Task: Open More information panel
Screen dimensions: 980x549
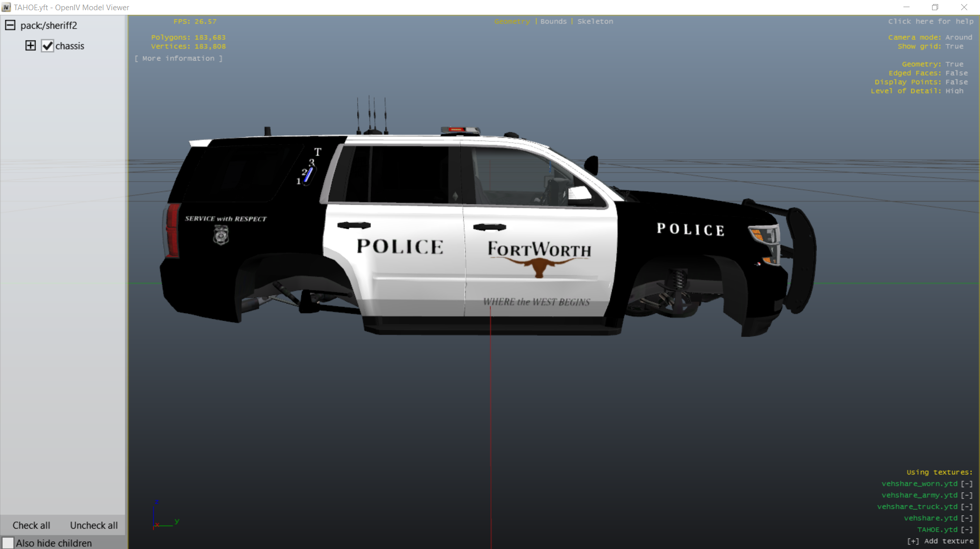Action: [179, 59]
